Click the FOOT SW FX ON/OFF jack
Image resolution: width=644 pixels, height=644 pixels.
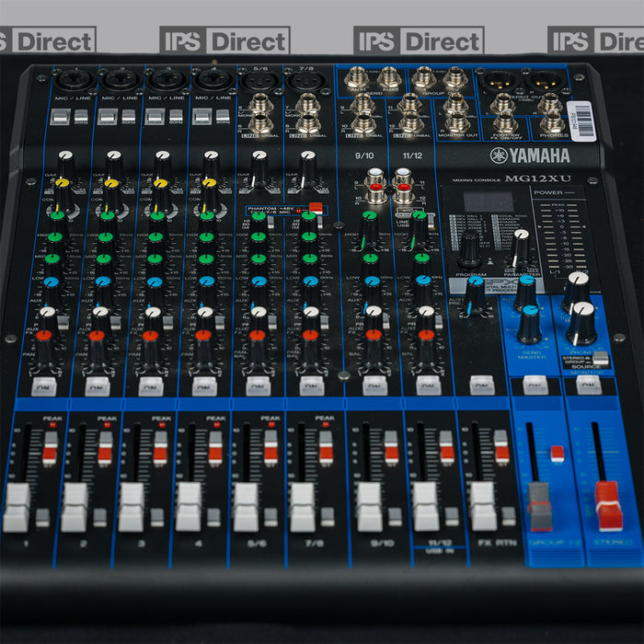pyautogui.click(x=506, y=122)
